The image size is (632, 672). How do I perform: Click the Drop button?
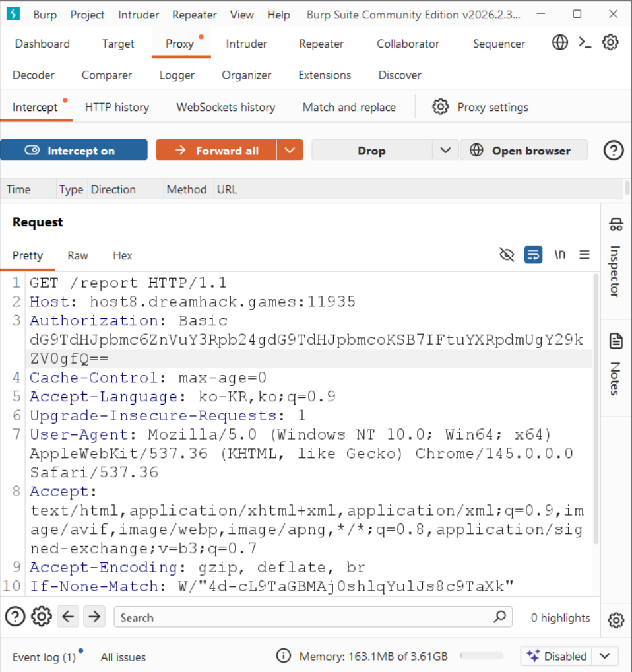[371, 150]
